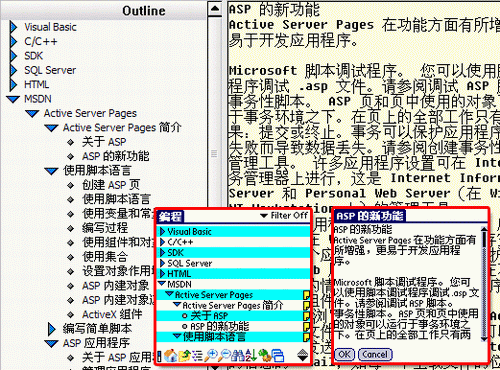Click OK in the ASP 的新功能 dialog
The image size is (500, 370).
pyautogui.click(x=345, y=354)
